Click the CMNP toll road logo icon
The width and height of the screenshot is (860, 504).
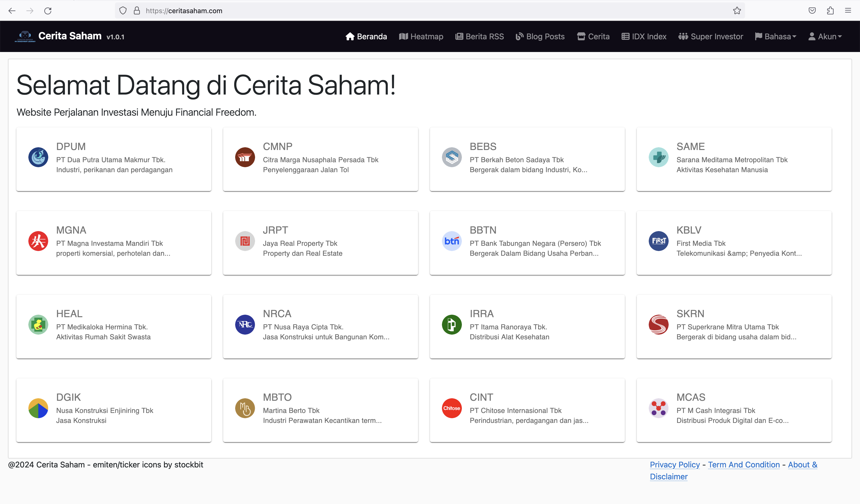tap(245, 157)
